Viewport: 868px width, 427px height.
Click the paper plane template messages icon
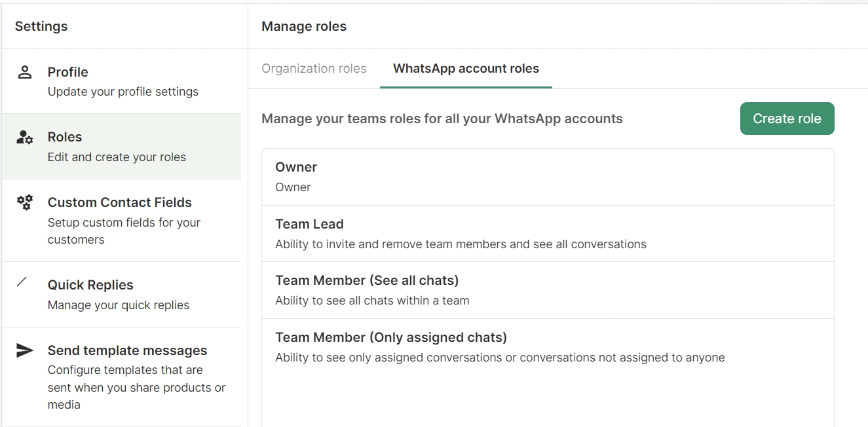tap(25, 350)
